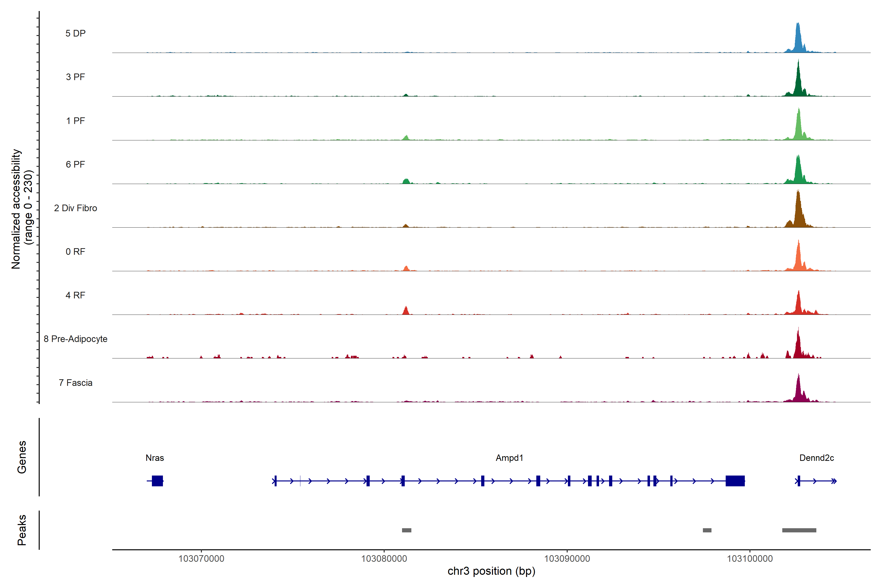Click the chr3 position axis title
Viewport: 882px width, 588px height.
(x=491, y=571)
